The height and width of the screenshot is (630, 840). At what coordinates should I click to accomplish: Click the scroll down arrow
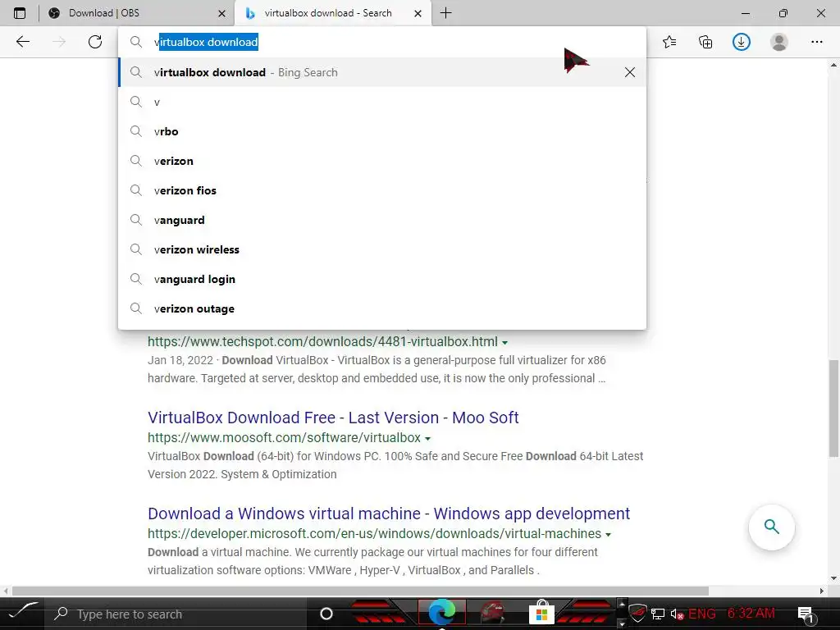point(833,578)
